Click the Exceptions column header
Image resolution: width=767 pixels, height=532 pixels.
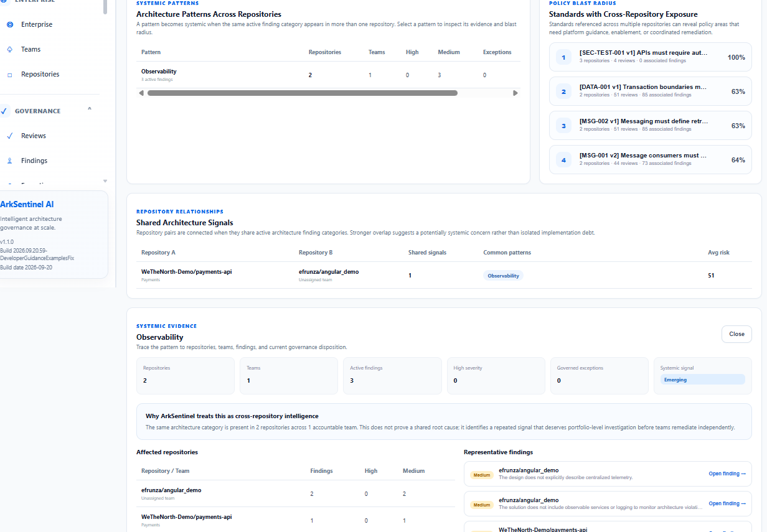point(497,52)
